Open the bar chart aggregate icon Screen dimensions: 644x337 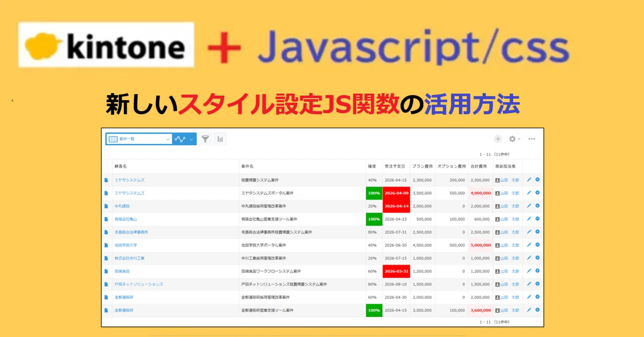220,139
